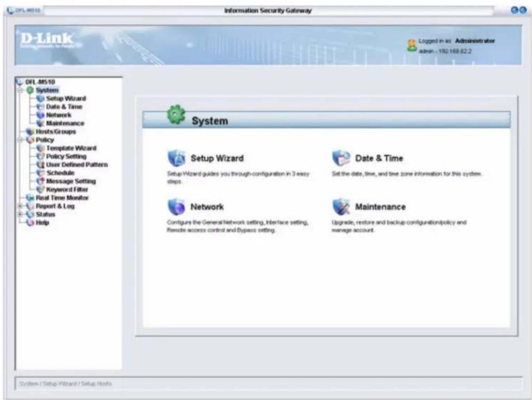Viewport: 532px width, 400px height.
Task: Click the large Setup Wizard shield icon
Action: 176,158
